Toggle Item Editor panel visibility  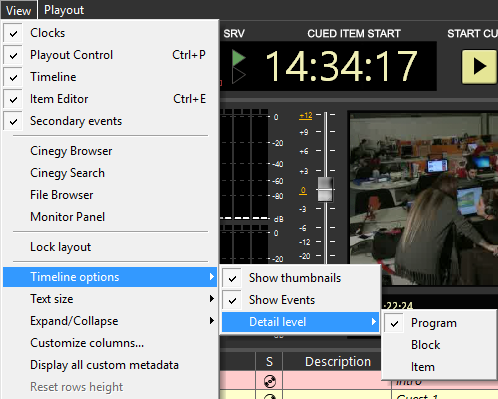(110, 99)
